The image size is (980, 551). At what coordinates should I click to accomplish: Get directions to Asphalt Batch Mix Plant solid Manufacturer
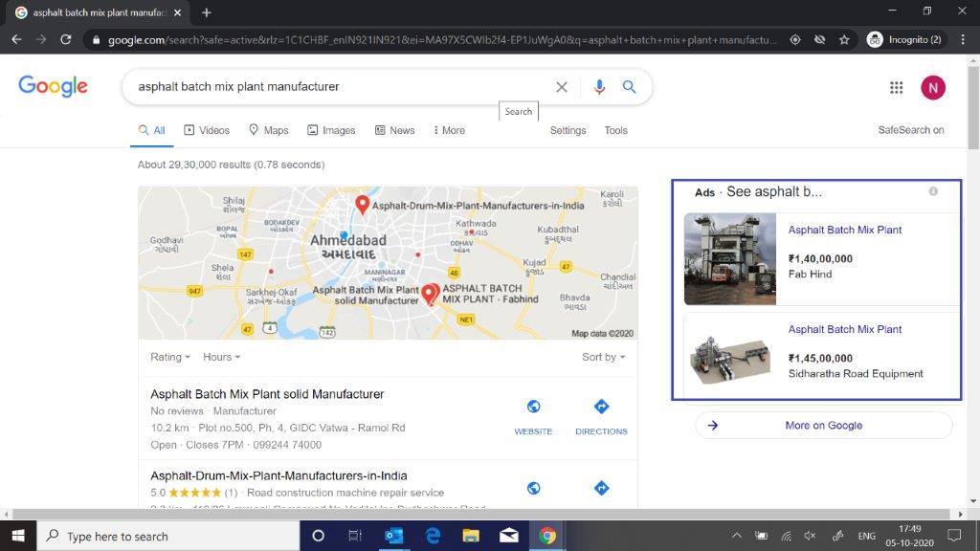(601, 417)
